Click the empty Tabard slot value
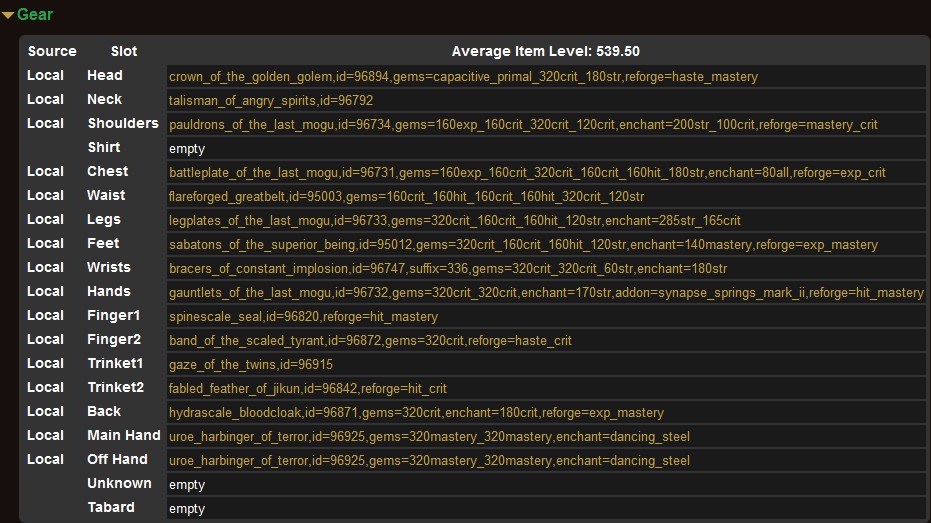This screenshot has width=931, height=523. click(x=187, y=509)
